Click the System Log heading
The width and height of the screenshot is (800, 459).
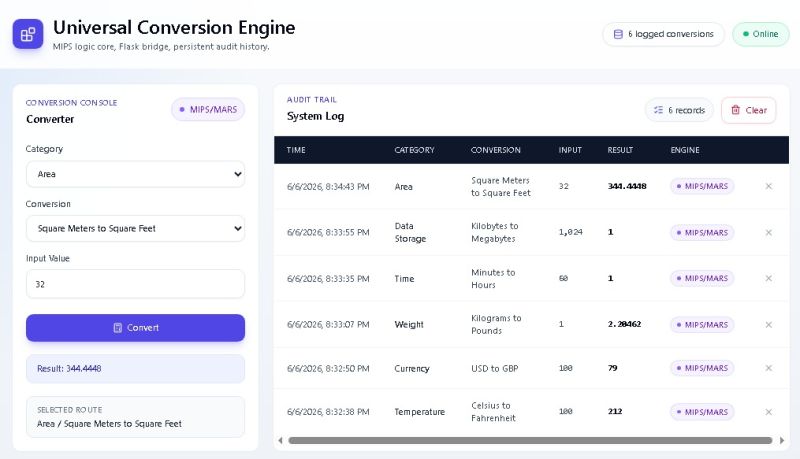coord(315,116)
